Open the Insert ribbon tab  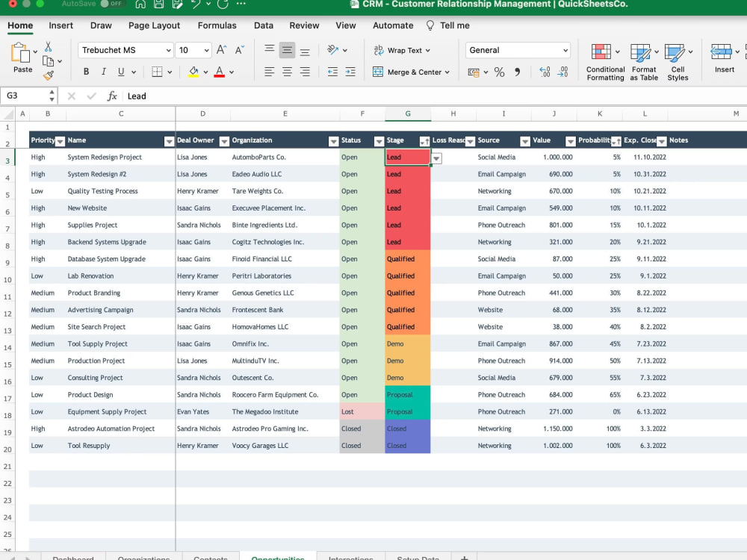click(x=61, y=25)
